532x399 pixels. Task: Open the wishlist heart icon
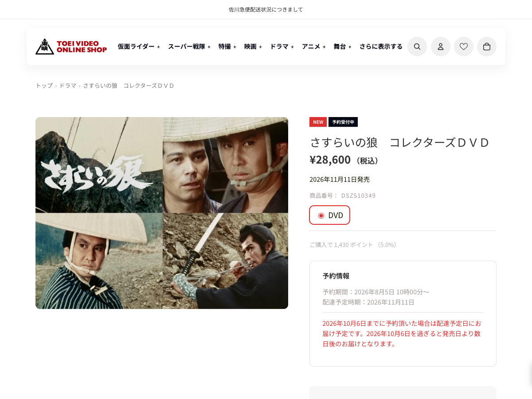(464, 47)
